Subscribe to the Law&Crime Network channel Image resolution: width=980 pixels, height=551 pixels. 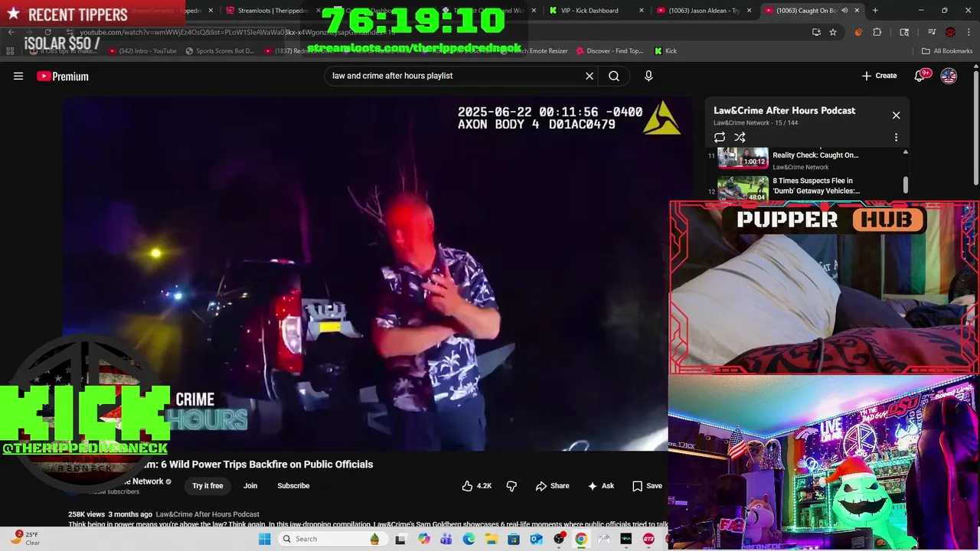pos(293,486)
